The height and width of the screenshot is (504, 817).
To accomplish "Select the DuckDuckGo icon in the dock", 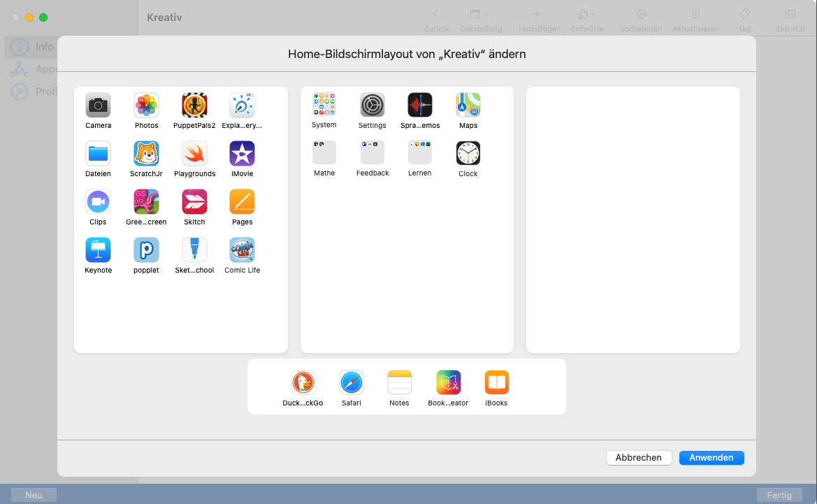I will click(303, 383).
